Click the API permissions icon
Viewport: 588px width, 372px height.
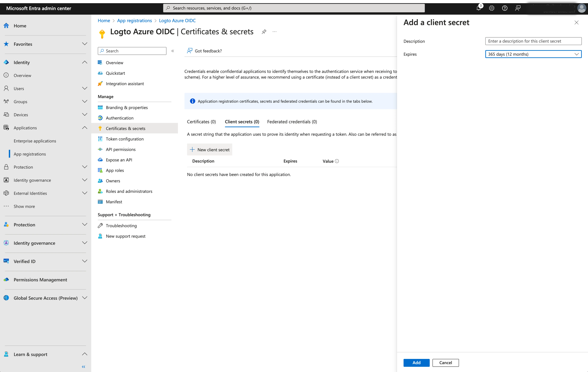click(x=100, y=149)
